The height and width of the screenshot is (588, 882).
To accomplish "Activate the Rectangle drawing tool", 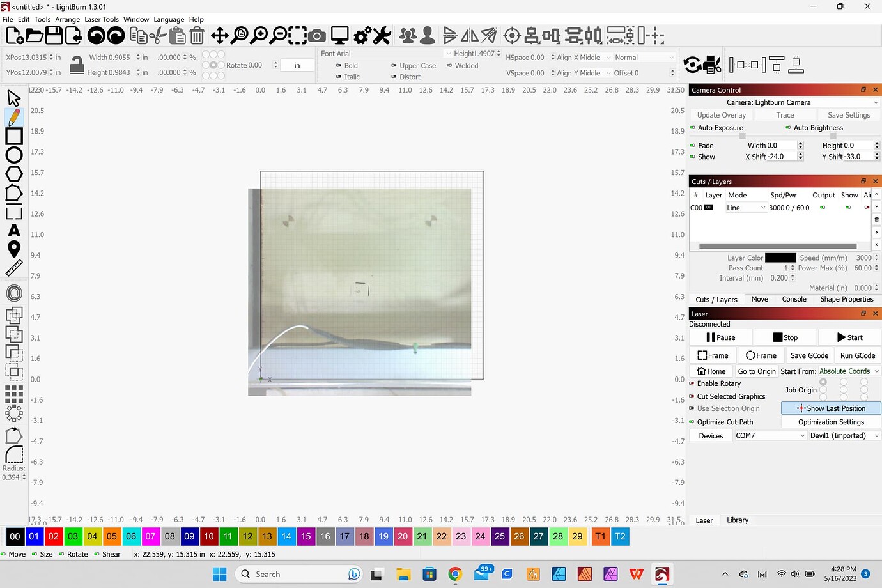I will pyautogui.click(x=14, y=135).
